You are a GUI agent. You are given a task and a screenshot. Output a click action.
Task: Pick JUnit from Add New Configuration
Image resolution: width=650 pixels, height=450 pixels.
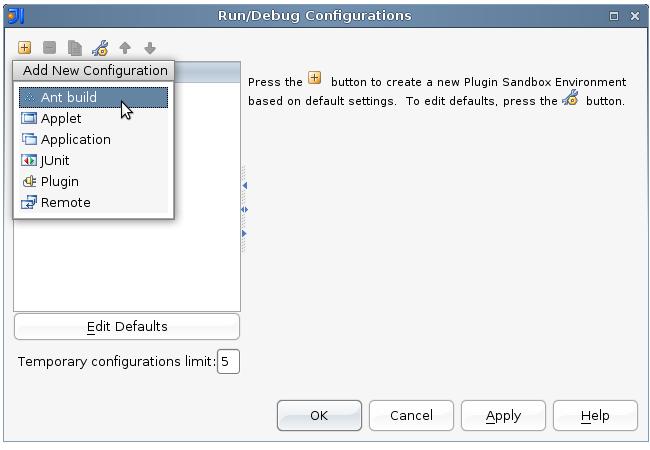[x=55, y=160]
